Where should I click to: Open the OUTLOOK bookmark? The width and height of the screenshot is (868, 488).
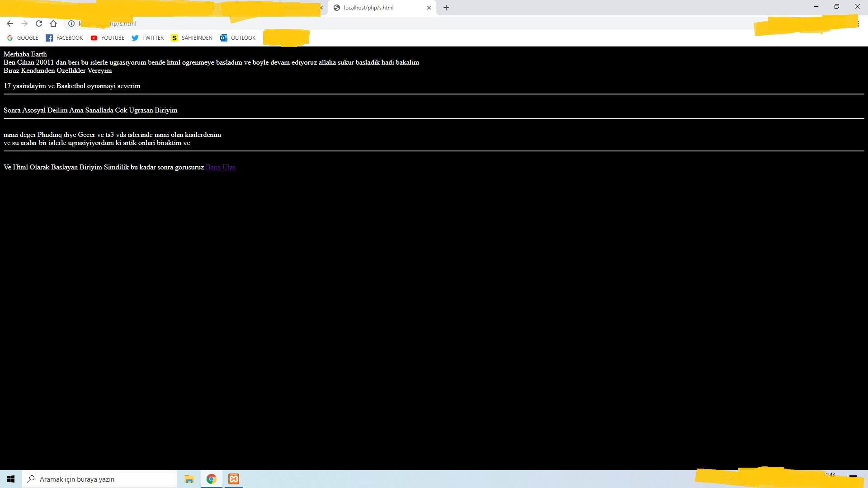(238, 38)
